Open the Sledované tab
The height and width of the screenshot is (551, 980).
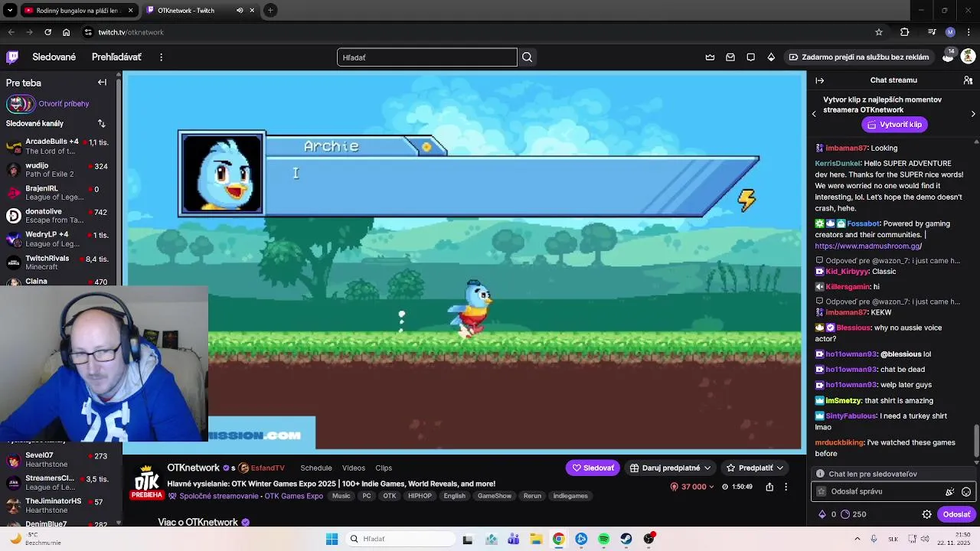pyautogui.click(x=54, y=57)
